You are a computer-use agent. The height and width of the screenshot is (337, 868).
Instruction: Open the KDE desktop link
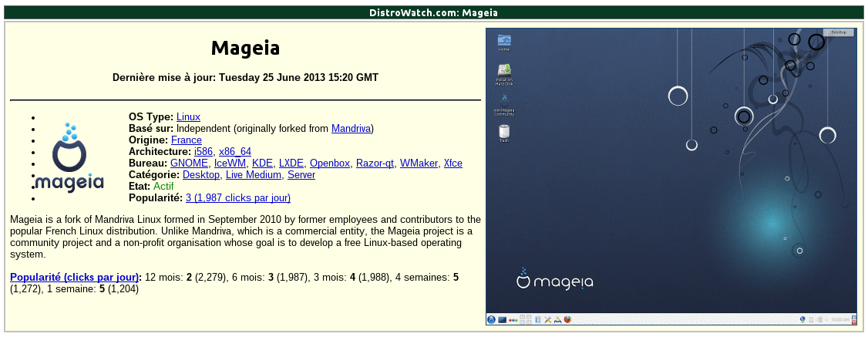click(262, 163)
